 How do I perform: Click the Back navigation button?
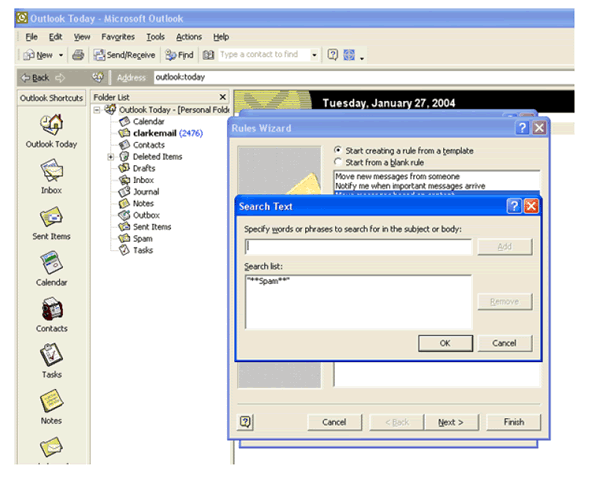(x=35, y=78)
